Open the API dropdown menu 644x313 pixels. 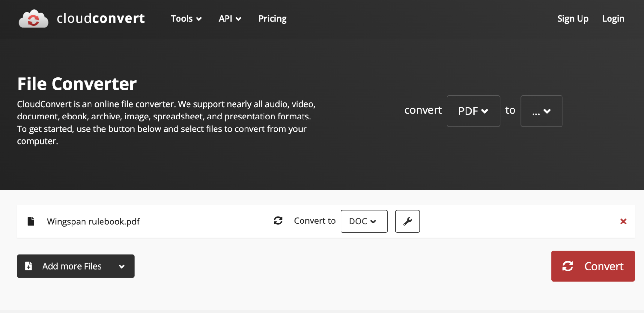pos(230,19)
